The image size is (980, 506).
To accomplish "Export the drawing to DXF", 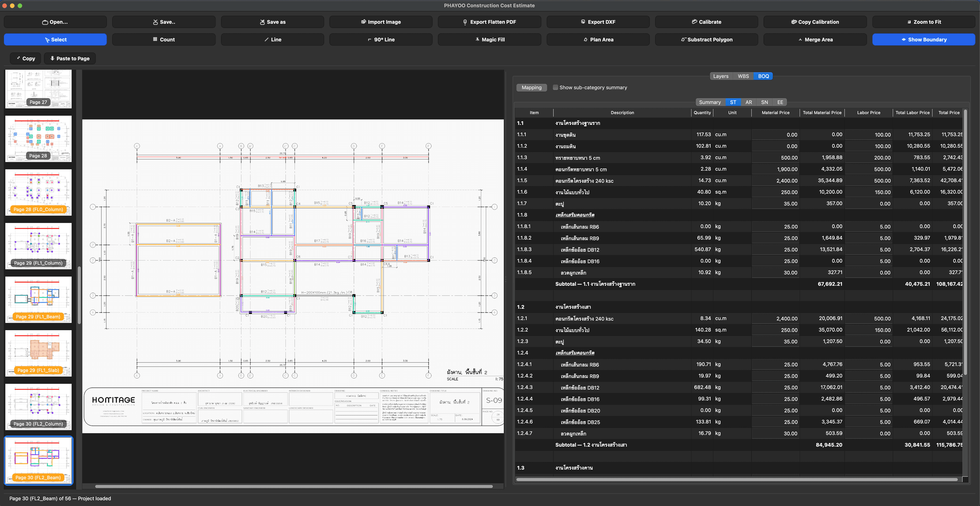I will 598,22.
